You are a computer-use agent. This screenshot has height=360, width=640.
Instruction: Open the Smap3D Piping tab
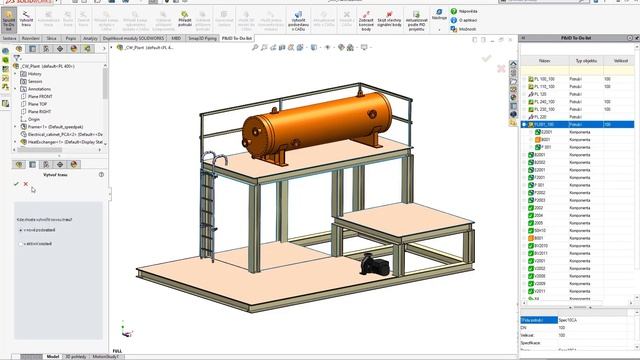(202, 38)
